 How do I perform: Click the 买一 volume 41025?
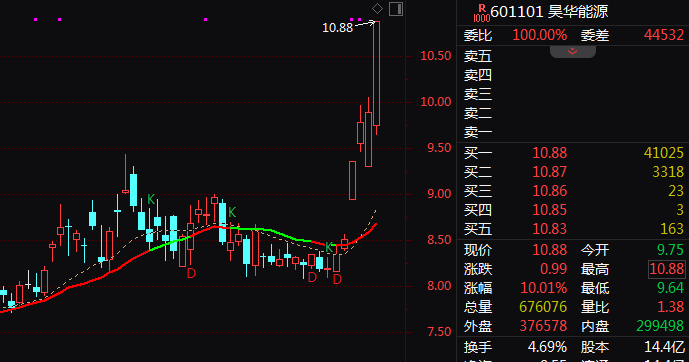(x=664, y=153)
